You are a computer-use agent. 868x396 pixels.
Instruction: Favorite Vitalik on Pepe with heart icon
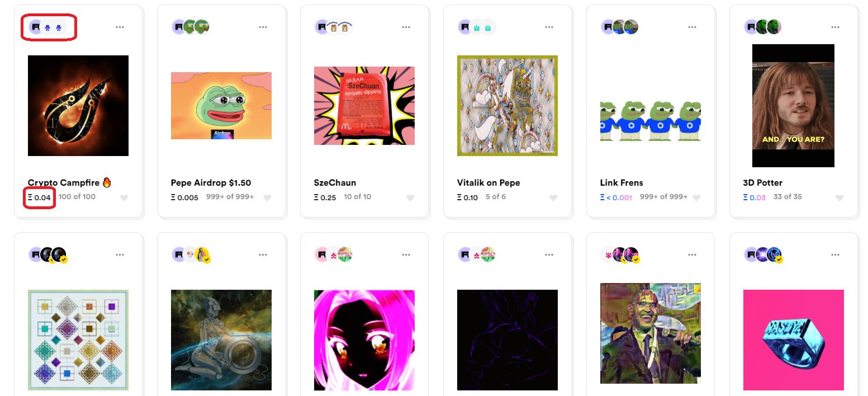pyautogui.click(x=553, y=197)
